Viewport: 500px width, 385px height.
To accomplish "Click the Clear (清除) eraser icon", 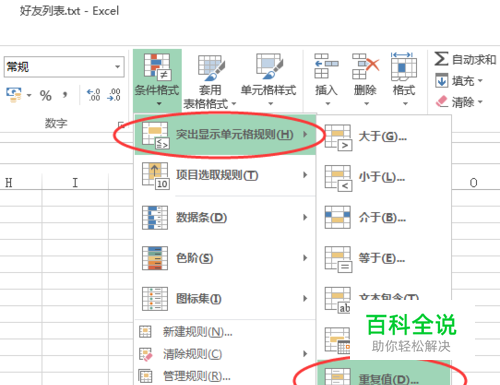I will (442, 101).
